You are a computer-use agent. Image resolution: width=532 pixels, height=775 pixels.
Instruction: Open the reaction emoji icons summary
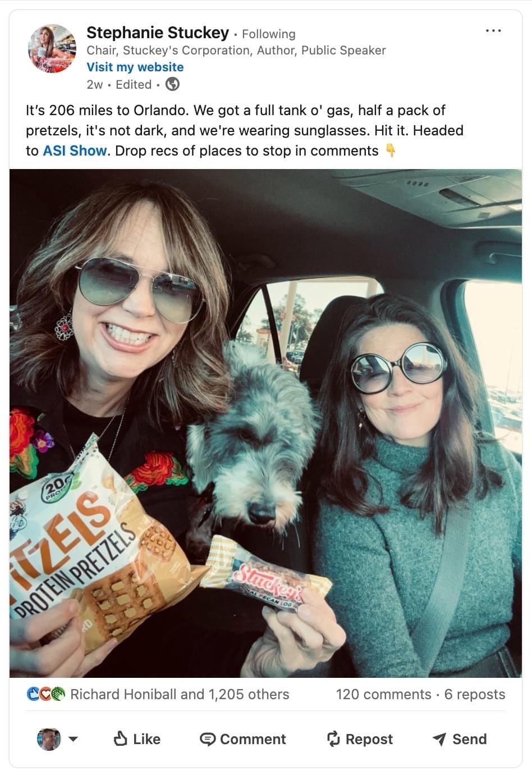pos(46,694)
